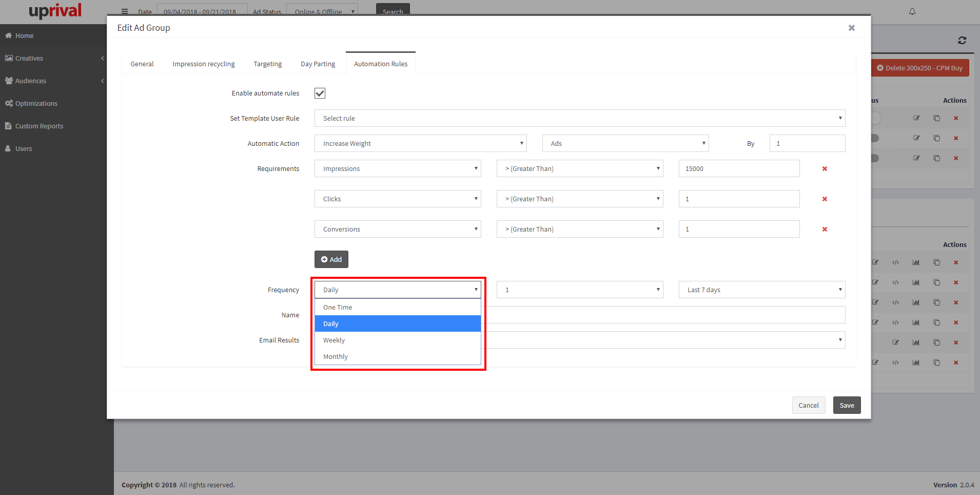
Task: Toggle the Enable automate rules checkbox
Action: click(x=320, y=93)
